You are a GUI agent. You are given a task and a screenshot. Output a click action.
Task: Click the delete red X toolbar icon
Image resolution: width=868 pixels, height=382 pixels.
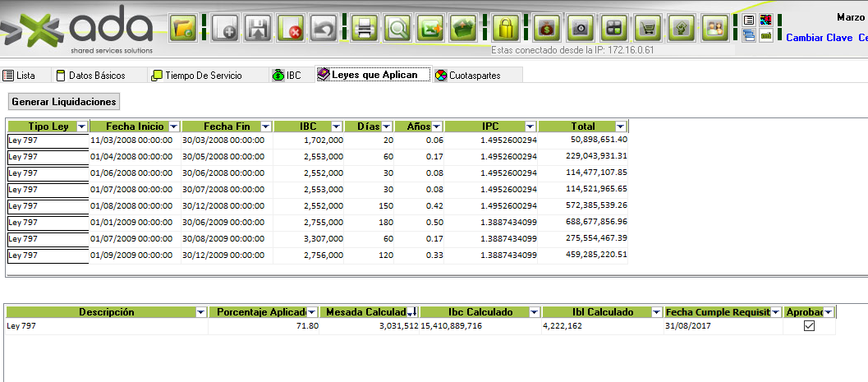pyautogui.click(x=293, y=29)
